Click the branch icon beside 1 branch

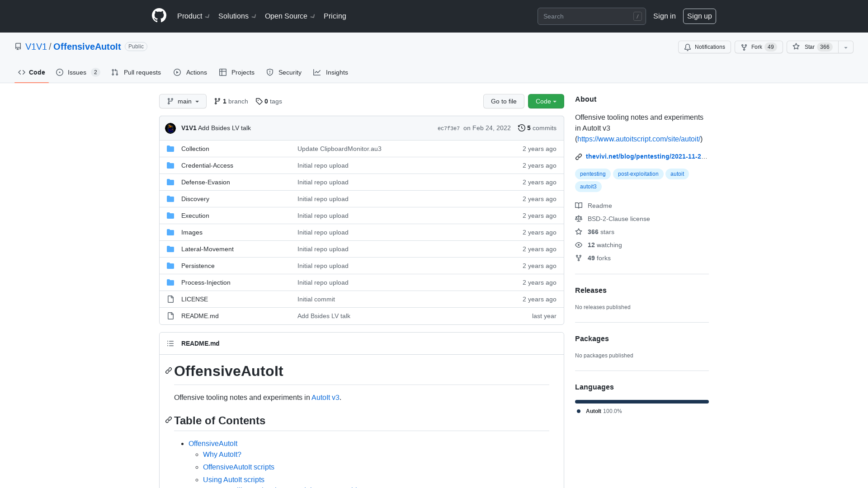tap(217, 101)
